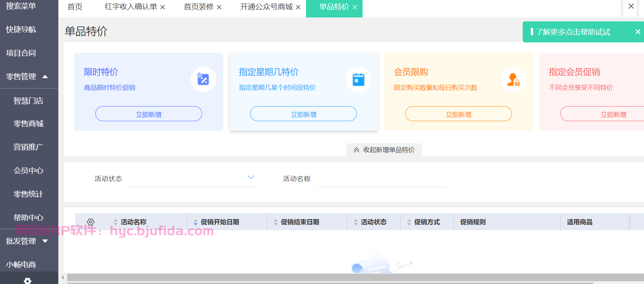This screenshot has height=284, width=644.
Task: Open 零售商城 submenu item
Action: point(28,123)
